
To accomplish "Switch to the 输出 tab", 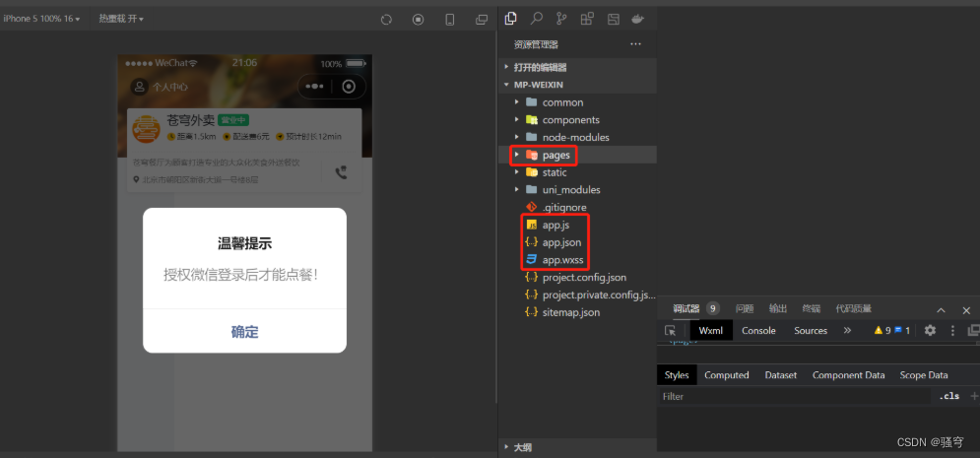I will pos(777,308).
